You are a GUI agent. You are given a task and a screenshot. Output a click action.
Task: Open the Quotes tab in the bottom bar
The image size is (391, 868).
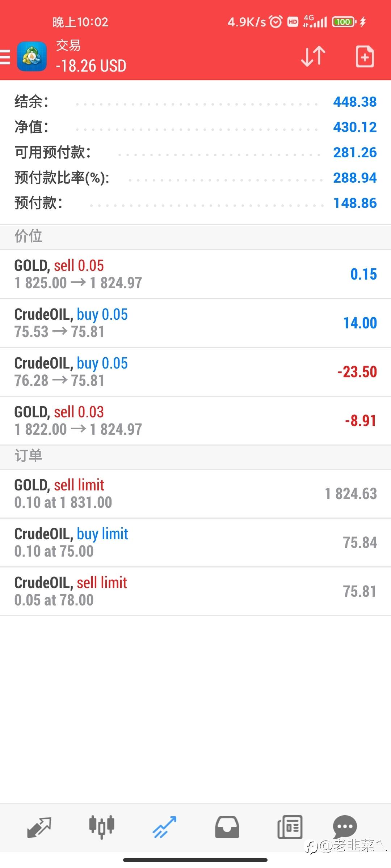(39, 827)
